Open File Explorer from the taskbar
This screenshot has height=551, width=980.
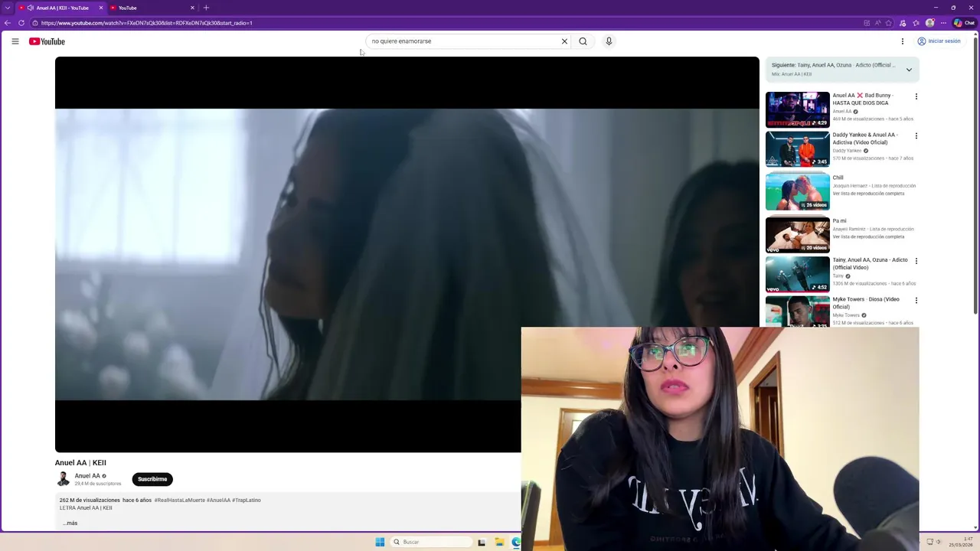point(499,542)
